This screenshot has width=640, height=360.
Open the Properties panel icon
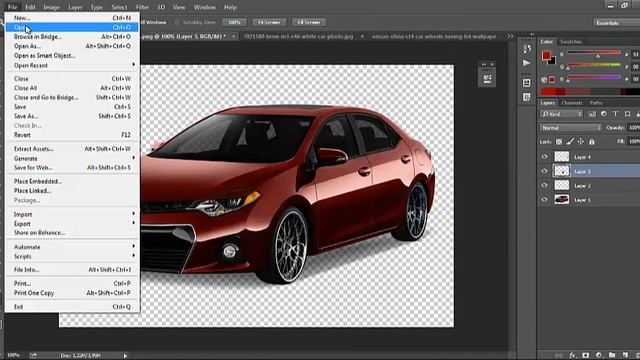[x=527, y=83]
